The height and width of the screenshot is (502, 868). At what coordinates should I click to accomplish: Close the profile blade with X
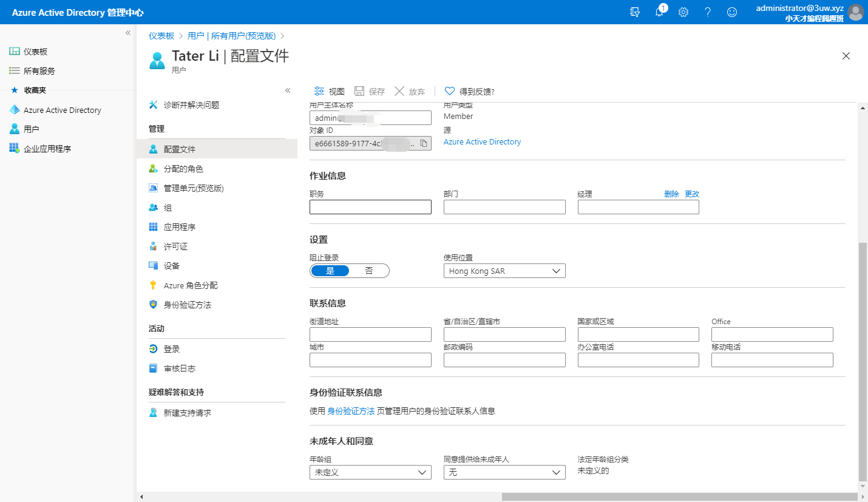(x=846, y=56)
